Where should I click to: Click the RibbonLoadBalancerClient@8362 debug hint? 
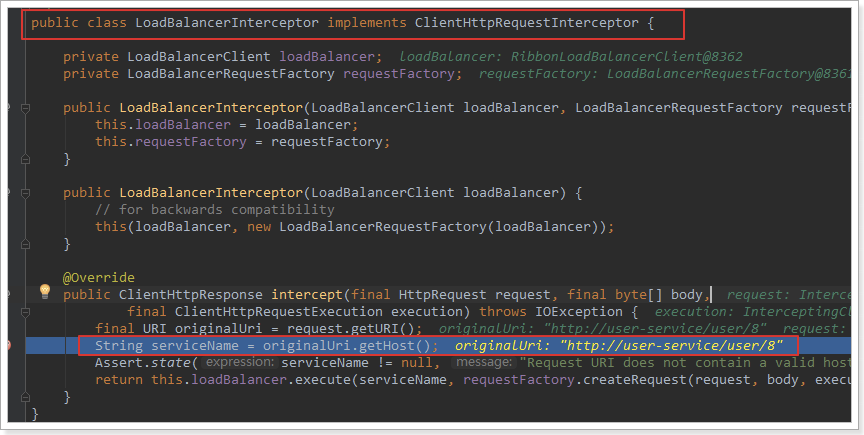[627, 57]
